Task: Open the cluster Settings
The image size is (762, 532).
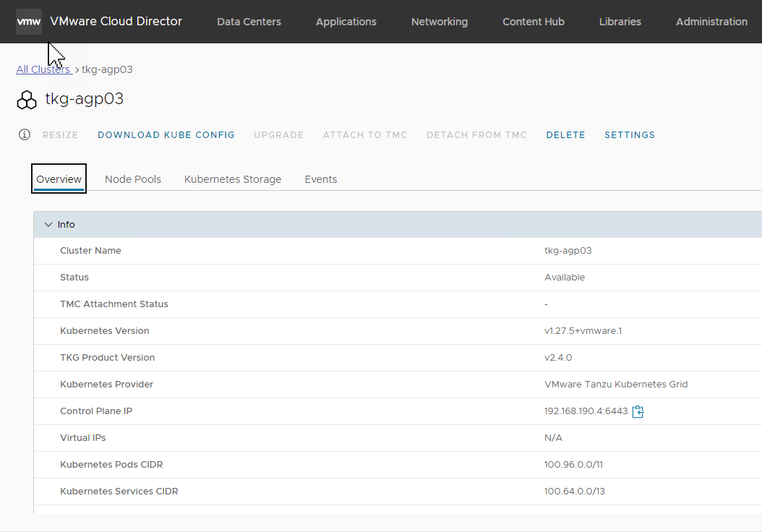Action: [x=629, y=134]
